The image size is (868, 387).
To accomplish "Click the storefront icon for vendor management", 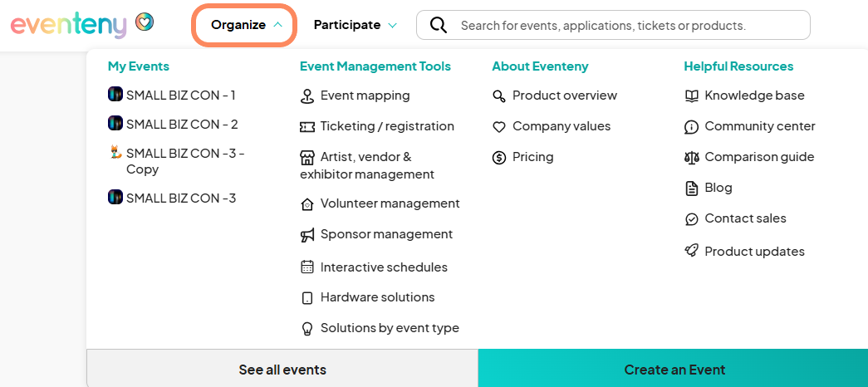I will (306, 158).
